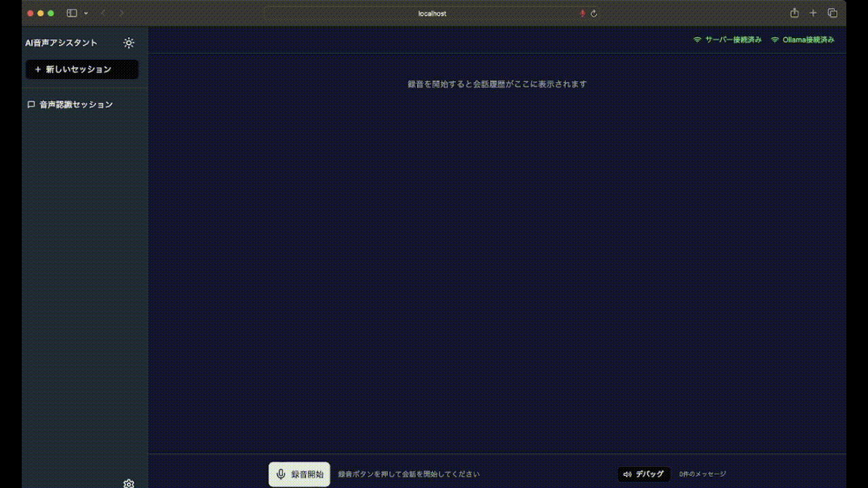Click the Ollama接続済み status indicator

click(802, 40)
